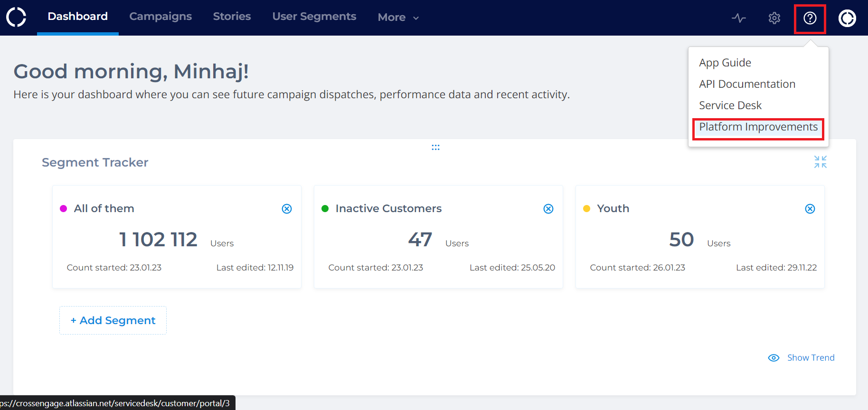Click the 47 users count
Image resolution: width=868 pixels, height=410 pixels.
[420, 239]
